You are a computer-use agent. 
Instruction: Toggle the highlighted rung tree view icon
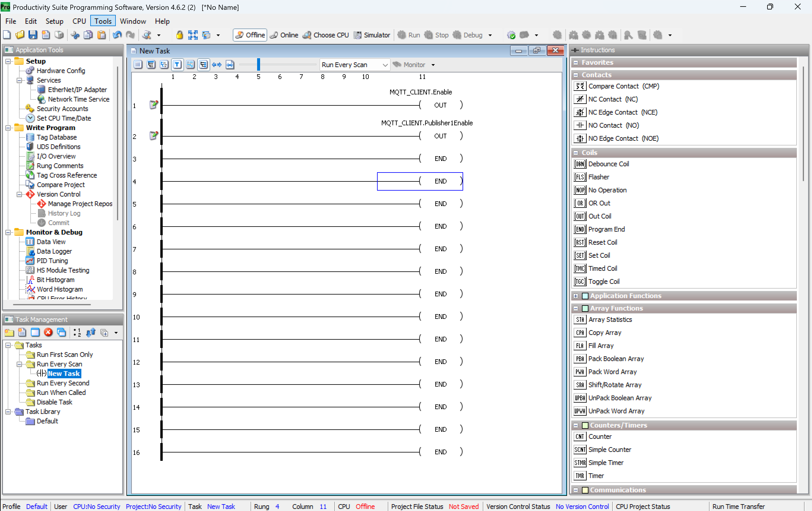tap(203, 64)
